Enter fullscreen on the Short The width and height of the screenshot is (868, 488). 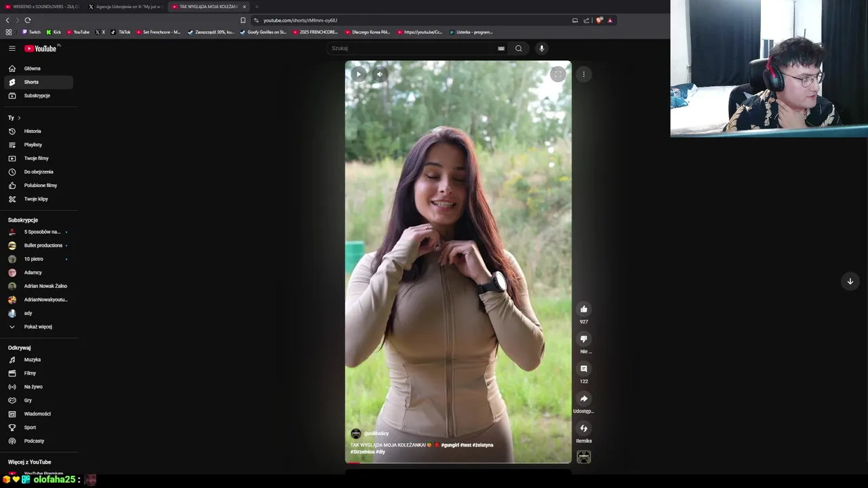pos(557,74)
